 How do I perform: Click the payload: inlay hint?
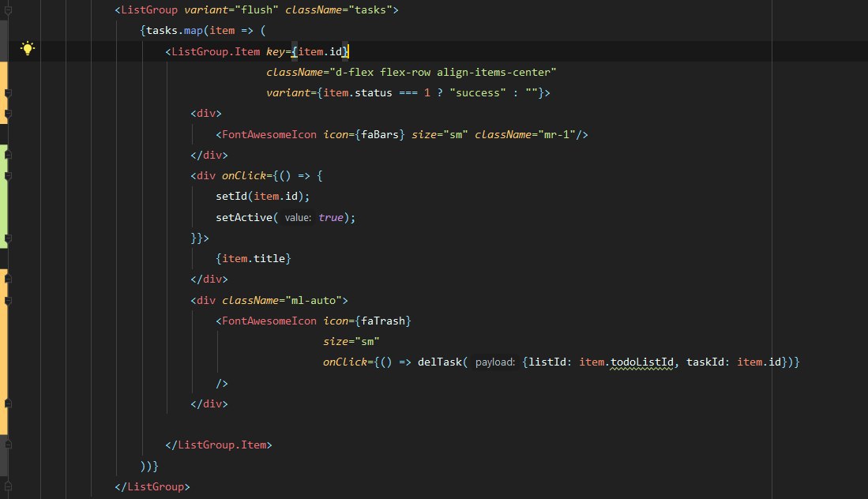[x=495, y=362]
